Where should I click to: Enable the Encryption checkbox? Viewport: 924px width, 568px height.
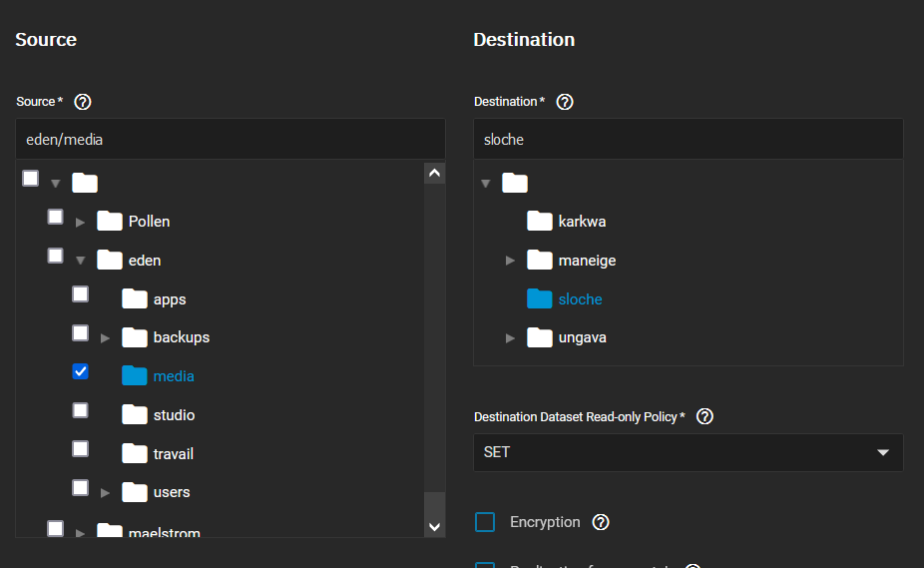(485, 522)
